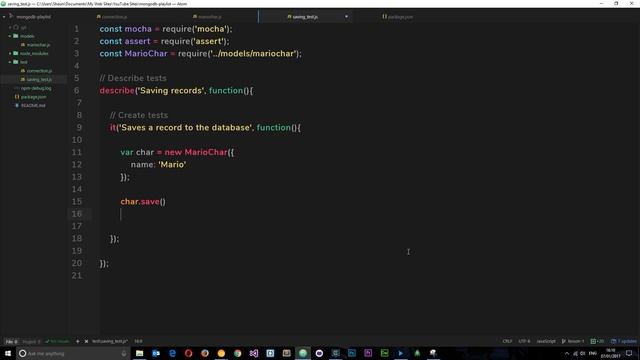The height and width of the screenshot is (360, 640).
Task: Change the UTF-8 encoding selector
Action: tap(524, 341)
